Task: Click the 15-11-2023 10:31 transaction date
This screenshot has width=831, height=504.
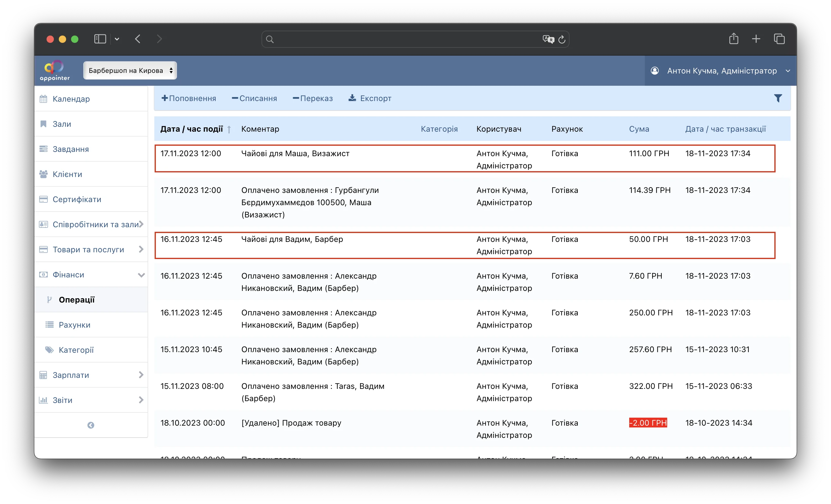Action: point(717,349)
